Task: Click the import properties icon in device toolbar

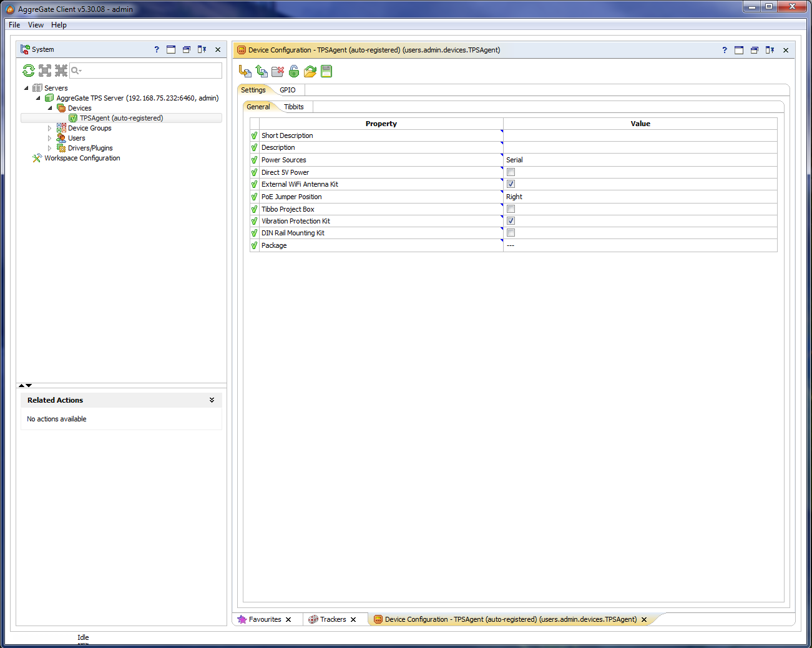Action: point(262,71)
